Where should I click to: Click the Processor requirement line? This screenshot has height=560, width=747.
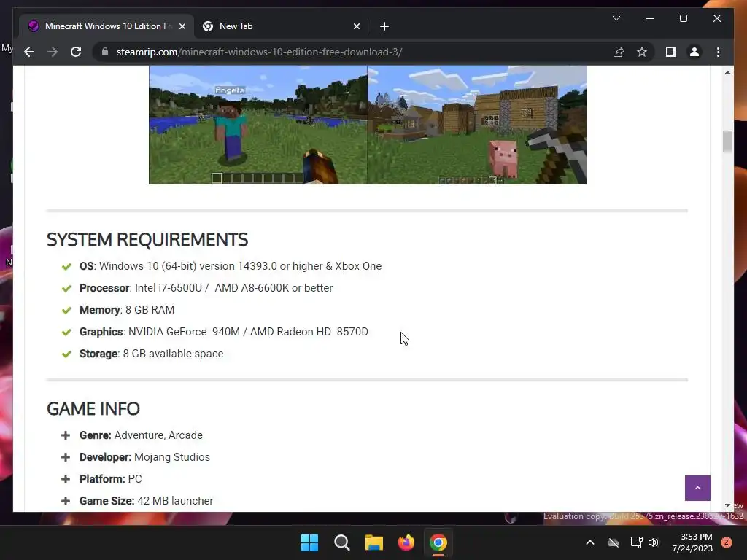tap(206, 288)
